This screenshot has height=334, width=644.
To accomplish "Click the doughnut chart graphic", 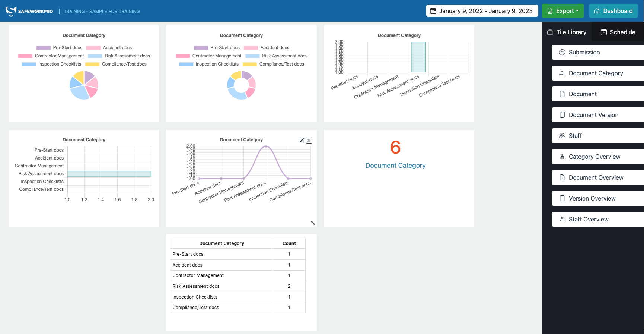I will 241,85.
